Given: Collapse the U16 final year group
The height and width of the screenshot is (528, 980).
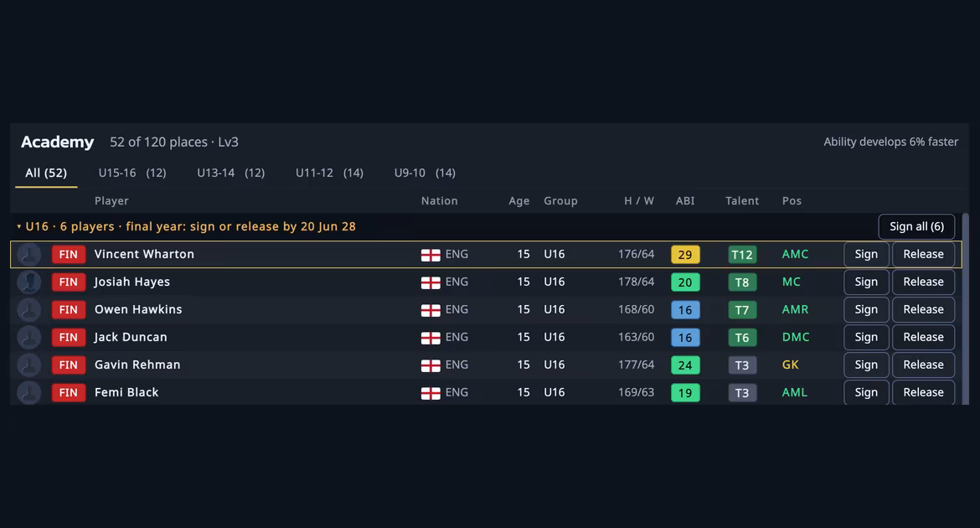Looking at the screenshot, I should click(19, 226).
